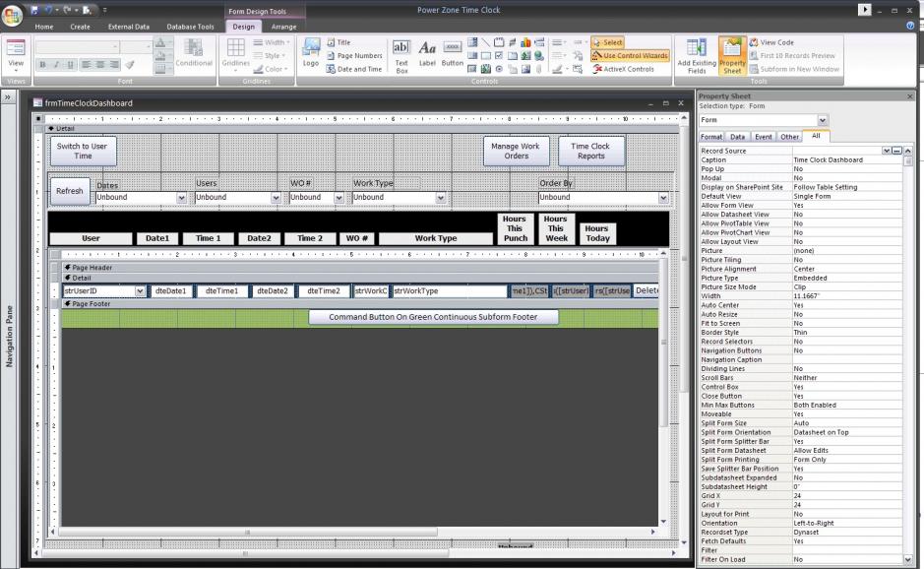Image resolution: width=924 pixels, height=569 pixels.
Task: Toggle the Property Sheet button
Action: point(732,57)
